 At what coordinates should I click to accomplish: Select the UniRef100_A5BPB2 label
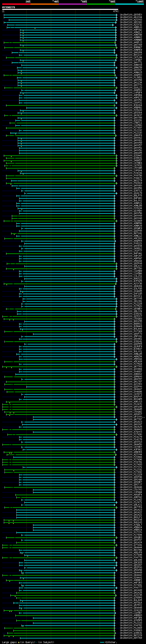click(x=131, y=108)
